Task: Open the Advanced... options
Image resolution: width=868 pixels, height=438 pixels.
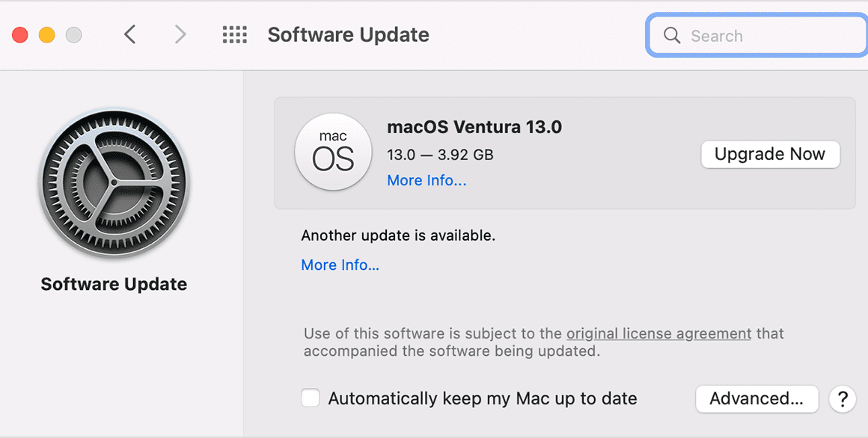Action: pyautogui.click(x=757, y=398)
